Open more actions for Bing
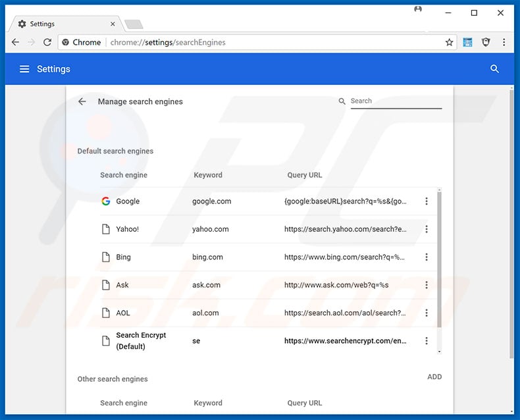520x420 pixels. point(427,257)
